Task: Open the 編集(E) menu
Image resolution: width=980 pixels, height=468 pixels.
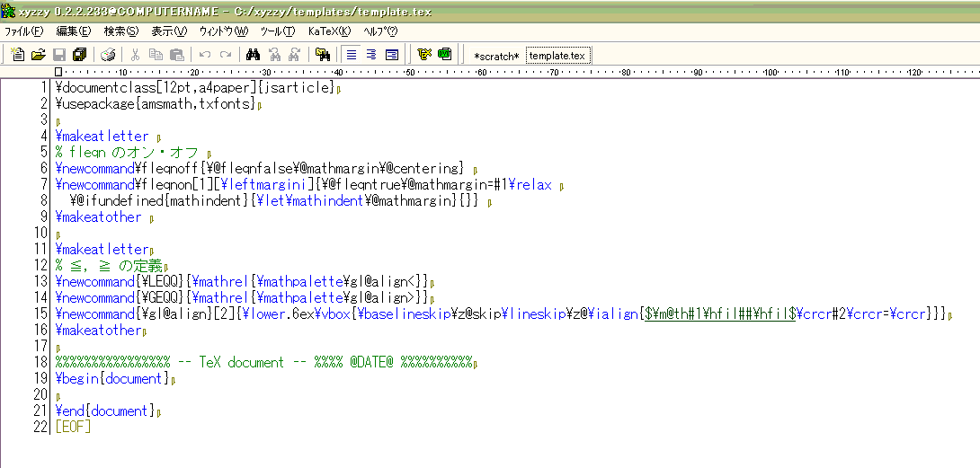Action: pyautogui.click(x=74, y=31)
